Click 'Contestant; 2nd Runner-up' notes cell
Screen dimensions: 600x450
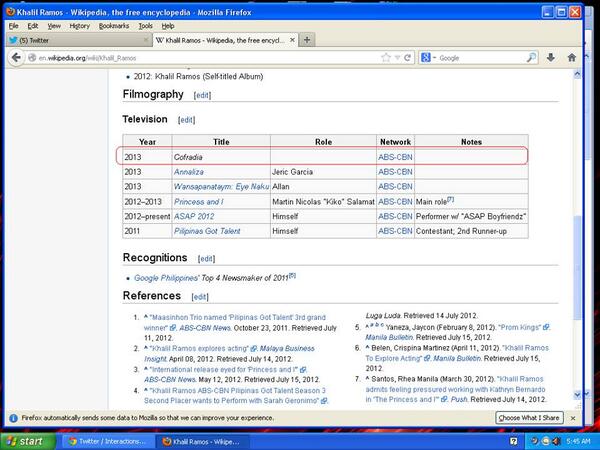(x=471, y=231)
